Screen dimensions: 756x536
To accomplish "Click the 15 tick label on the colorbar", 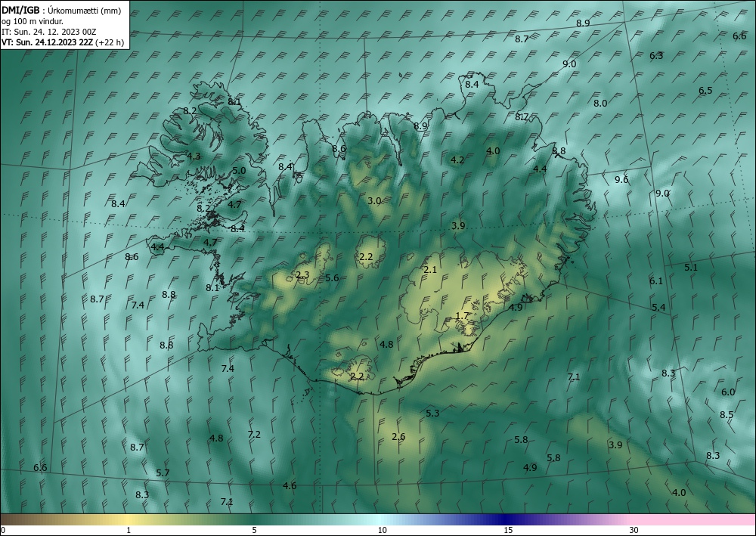I will 508,531.
